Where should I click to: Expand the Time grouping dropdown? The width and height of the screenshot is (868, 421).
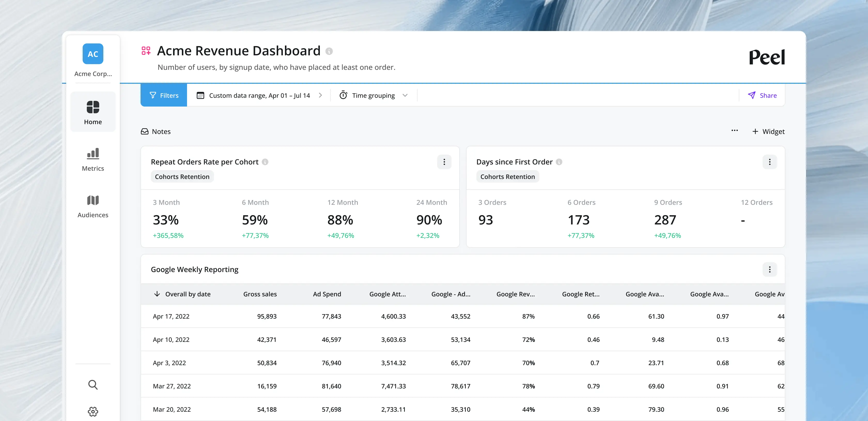pos(374,95)
